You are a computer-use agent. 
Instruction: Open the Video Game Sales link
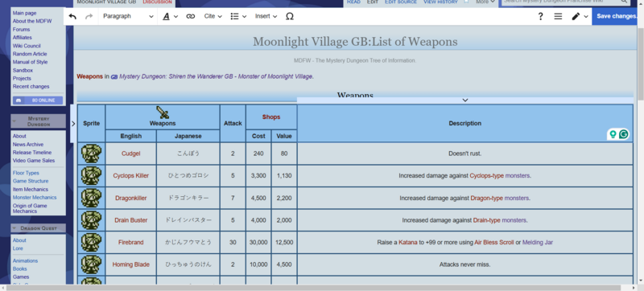[x=34, y=161]
